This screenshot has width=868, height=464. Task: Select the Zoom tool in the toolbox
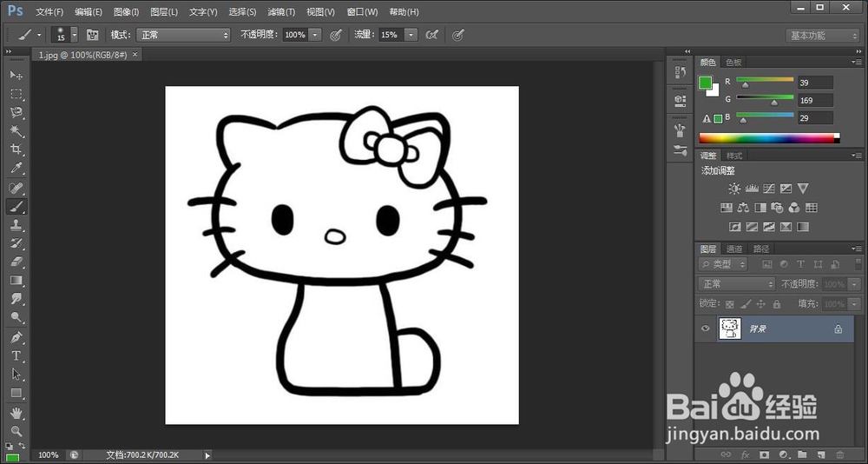(16, 431)
